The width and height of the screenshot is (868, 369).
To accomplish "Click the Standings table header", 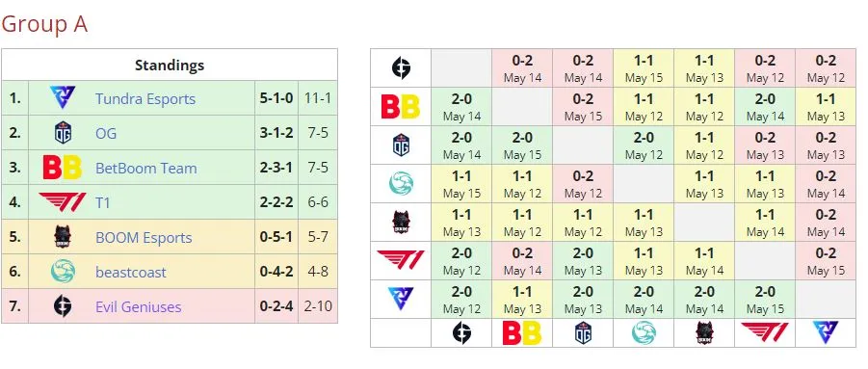I will coord(170,65).
